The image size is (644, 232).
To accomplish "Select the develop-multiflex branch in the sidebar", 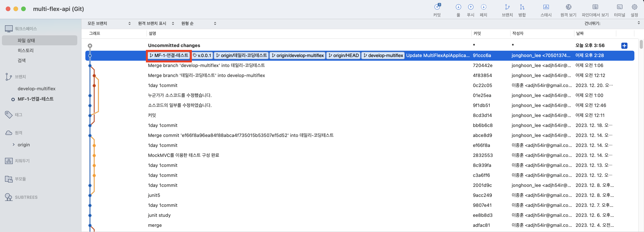I will pyautogui.click(x=37, y=89).
